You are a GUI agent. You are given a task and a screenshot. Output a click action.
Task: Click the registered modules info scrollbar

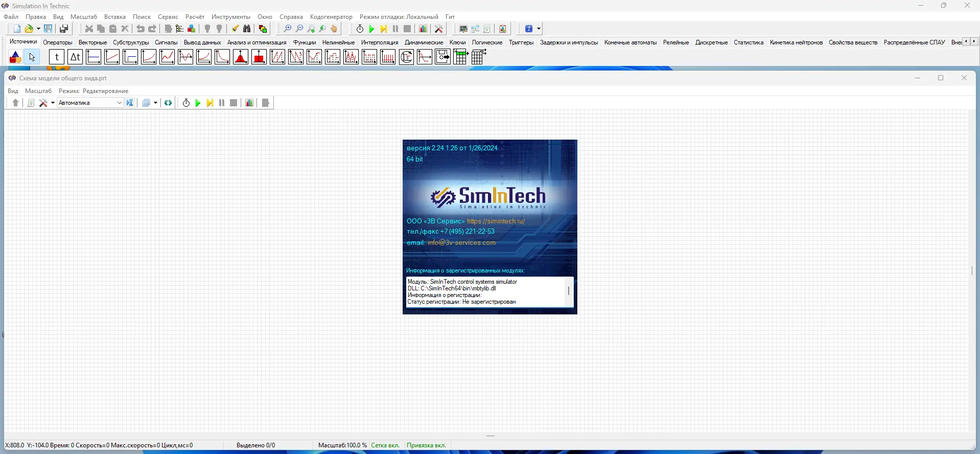pos(569,292)
